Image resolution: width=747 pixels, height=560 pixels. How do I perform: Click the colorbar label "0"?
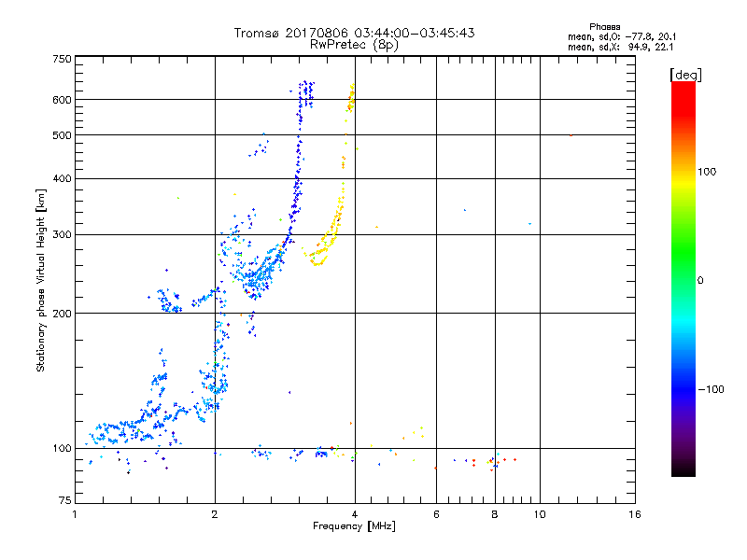(x=700, y=281)
